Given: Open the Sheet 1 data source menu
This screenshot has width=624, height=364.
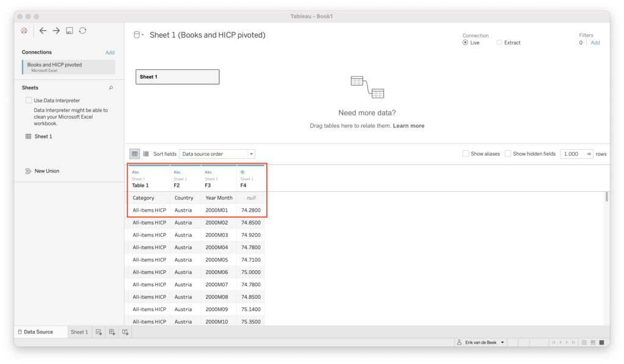Looking at the screenshot, I should click(142, 34).
